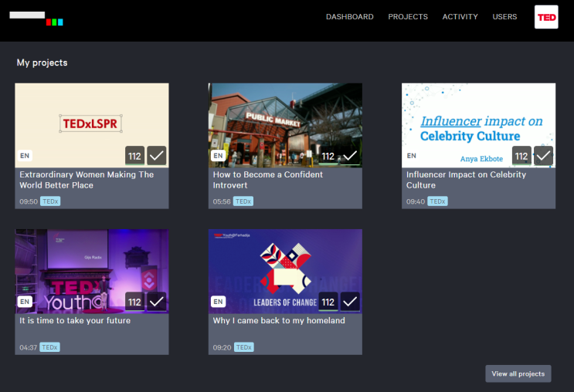Open the Activity page

(460, 17)
